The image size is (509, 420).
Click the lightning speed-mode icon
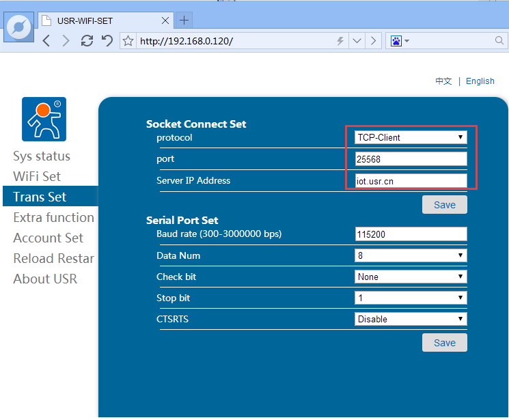tap(340, 41)
